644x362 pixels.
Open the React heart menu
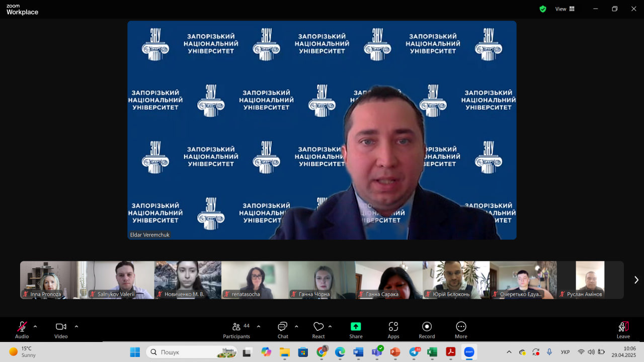click(318, 330)
